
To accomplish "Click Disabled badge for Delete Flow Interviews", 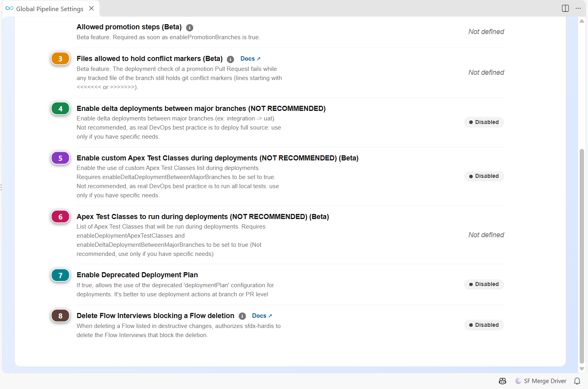I will (x=484, y=325).
